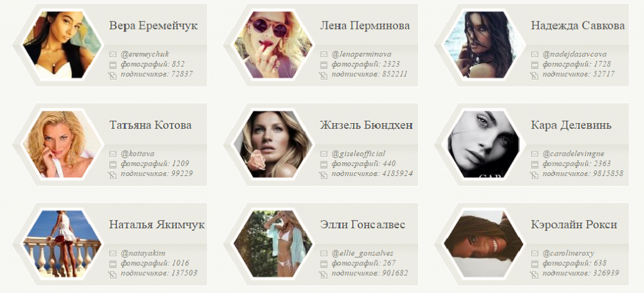
Task: Click envelope icon beside @giseleofficial
Action: pyautogui.click(x=324, y=154)
